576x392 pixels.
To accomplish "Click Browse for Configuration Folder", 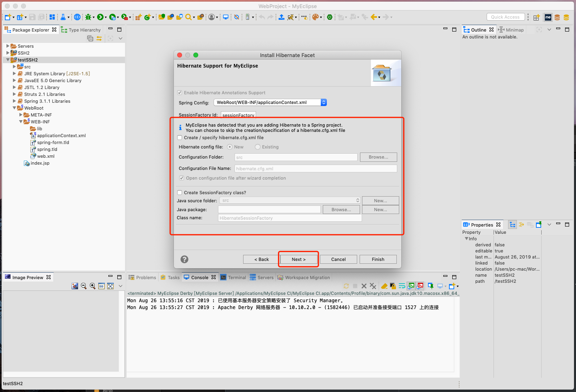I will (378, 157).
